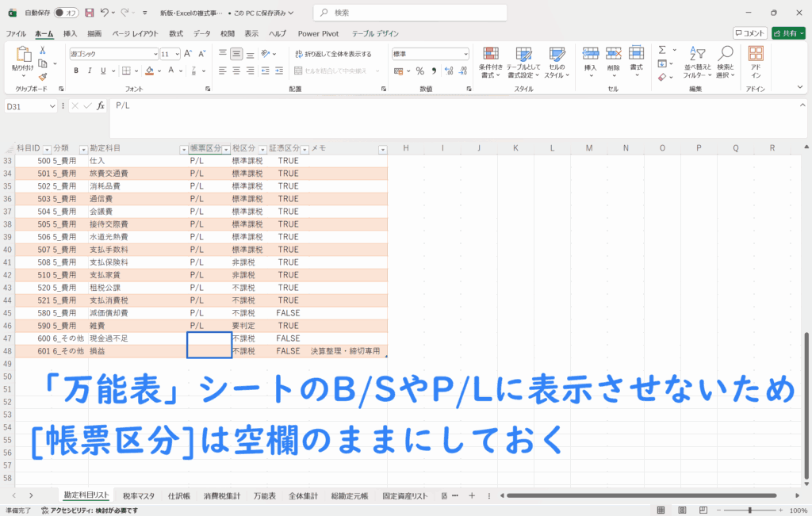Open the 挿入 ribbon tab
The height and width of the screenshot is (516, 812).
pyautogui.click(x=70, y=33)
